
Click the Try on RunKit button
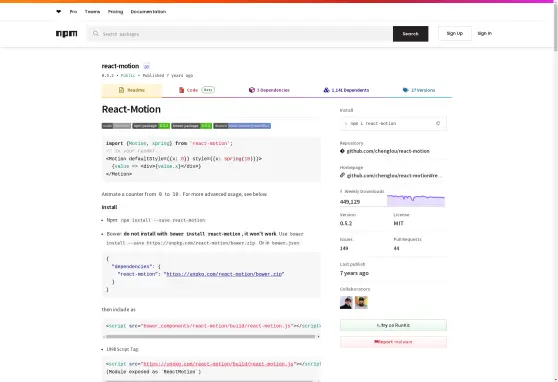[x=393, y=325]
